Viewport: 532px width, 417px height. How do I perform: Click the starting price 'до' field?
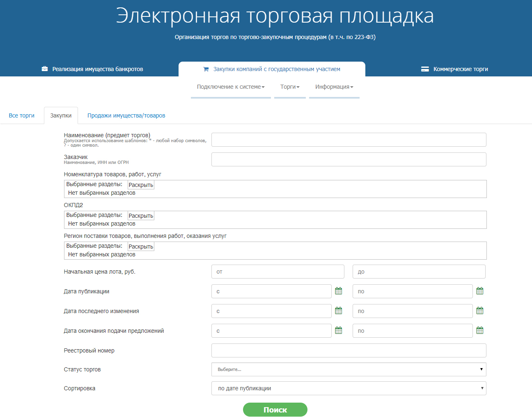(419, 272)
